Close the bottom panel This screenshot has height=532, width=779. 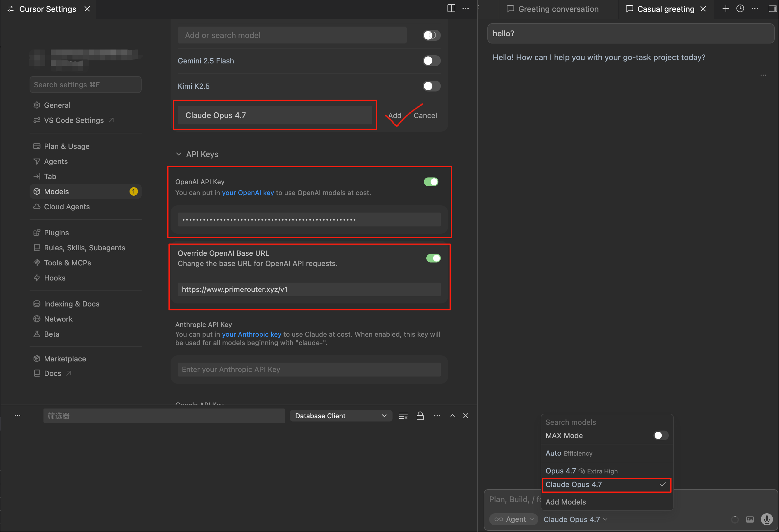click(x=466, y=416)
